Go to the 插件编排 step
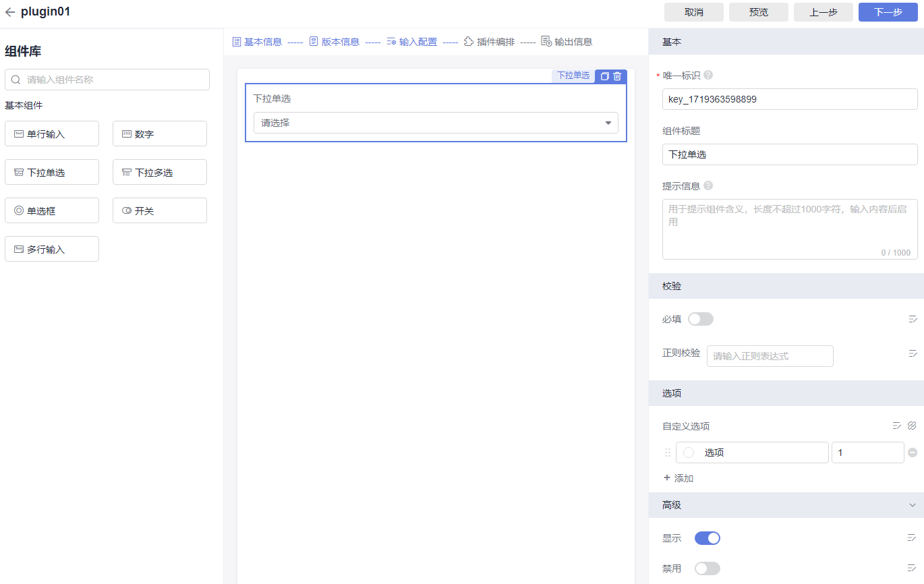Image resolution: width=924 pixels, height=584 pixels. 489,42
